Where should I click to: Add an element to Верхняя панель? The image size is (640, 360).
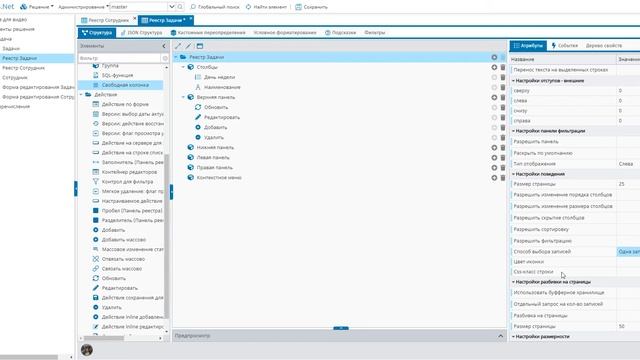(x=494, y=97)
